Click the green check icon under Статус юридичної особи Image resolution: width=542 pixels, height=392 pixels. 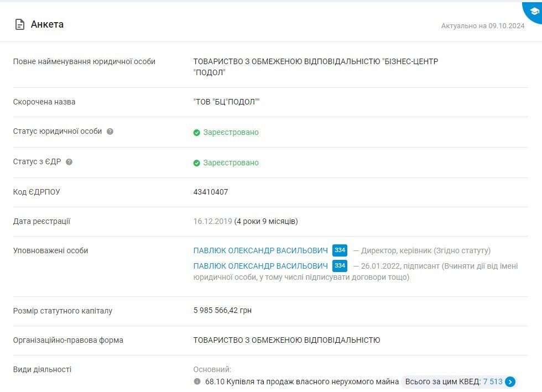click(197, 133)
